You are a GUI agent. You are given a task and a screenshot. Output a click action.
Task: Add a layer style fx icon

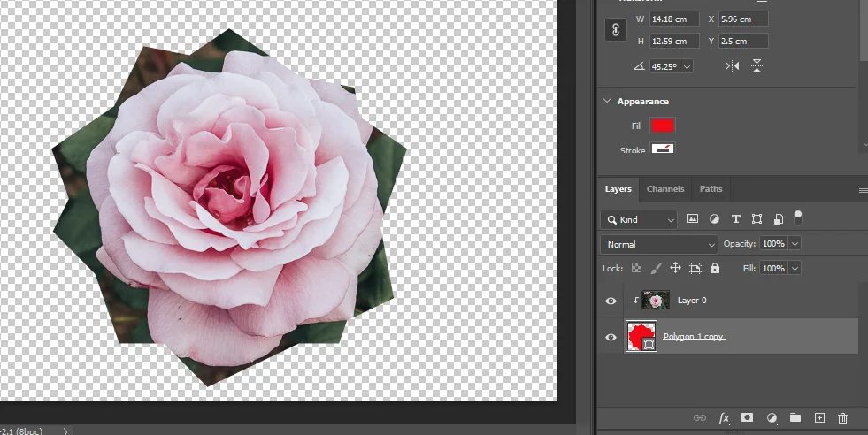coord(724,418)
